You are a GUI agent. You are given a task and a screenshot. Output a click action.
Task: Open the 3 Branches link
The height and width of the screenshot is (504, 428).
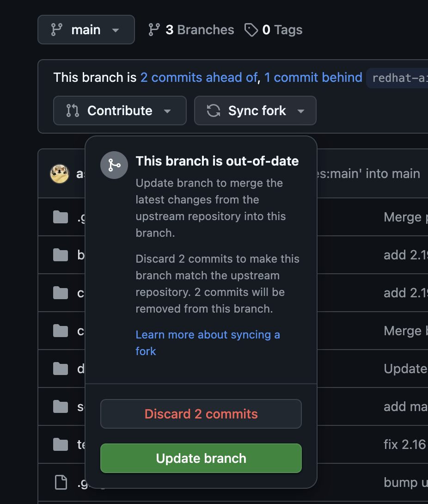pos(191,30)
